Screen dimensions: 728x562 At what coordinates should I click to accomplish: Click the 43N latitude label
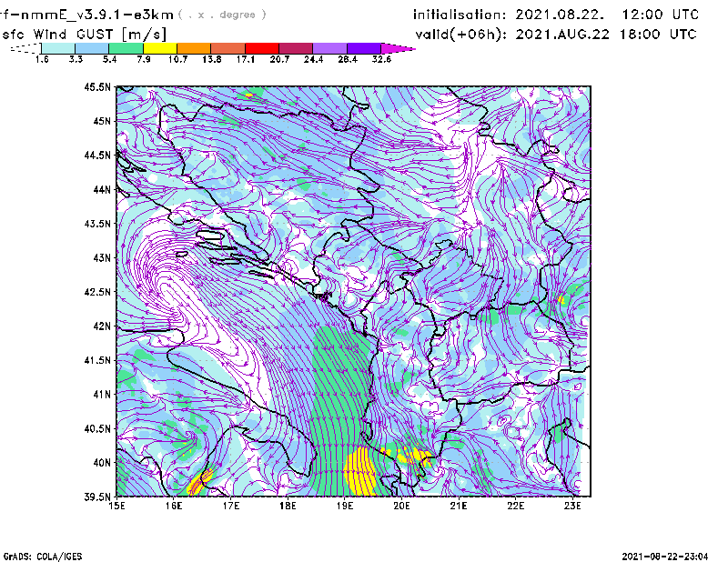(x=102, y=257)
